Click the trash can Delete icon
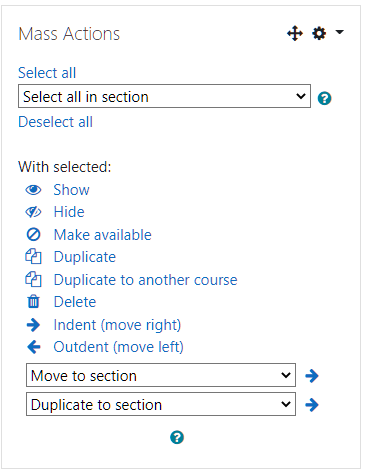366x474 pixels. pos(33,302)
